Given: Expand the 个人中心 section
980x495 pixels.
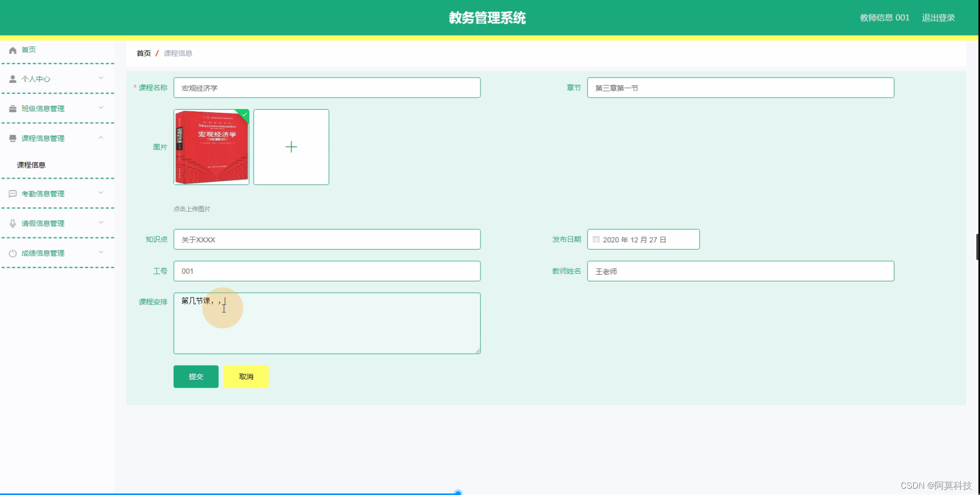Looking at the screenshot, I should (x=101, y=79).
